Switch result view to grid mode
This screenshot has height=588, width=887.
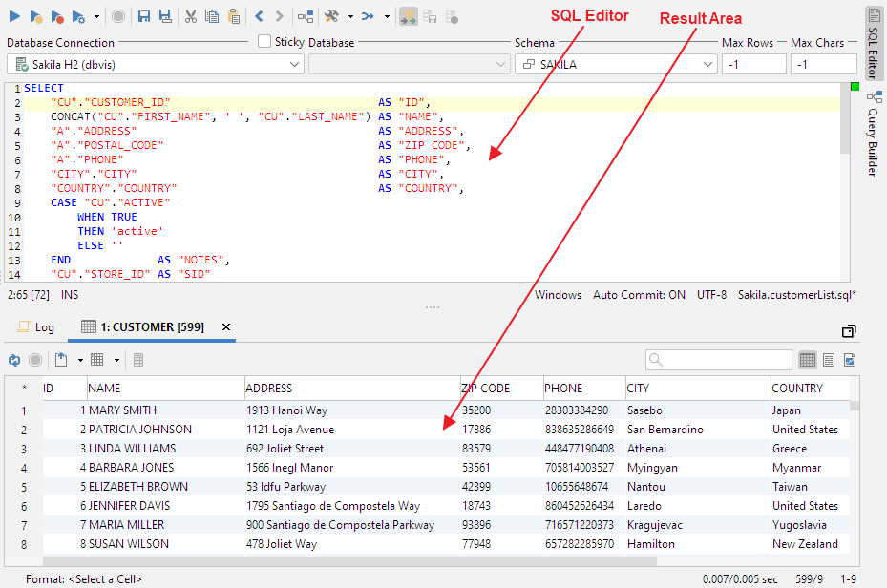point(808,360)
